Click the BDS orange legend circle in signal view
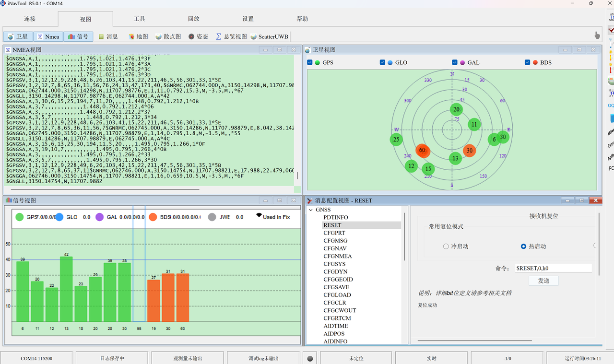 coord(153,217)
